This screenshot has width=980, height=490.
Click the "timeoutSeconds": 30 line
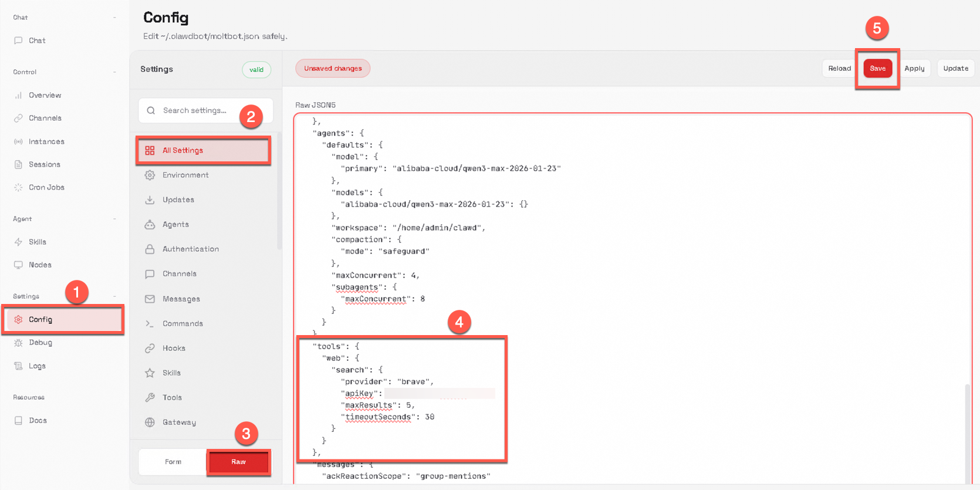click(388, 417)
